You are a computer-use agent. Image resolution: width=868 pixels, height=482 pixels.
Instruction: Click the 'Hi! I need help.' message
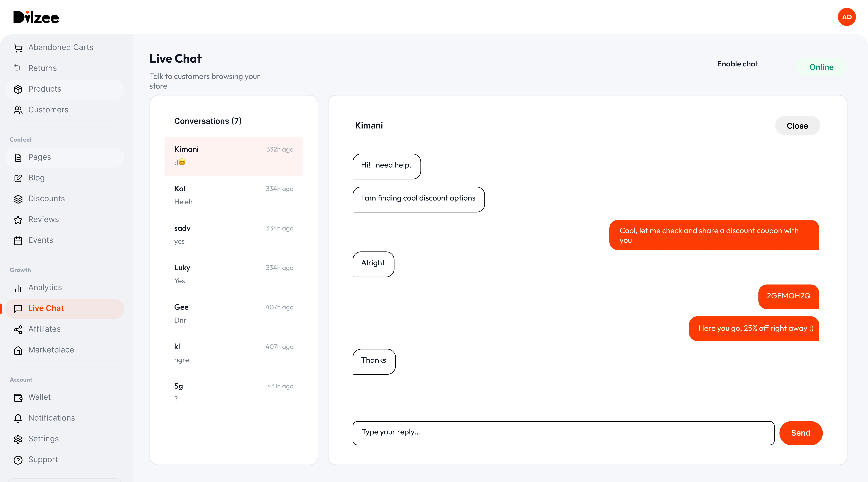[387, 166]
